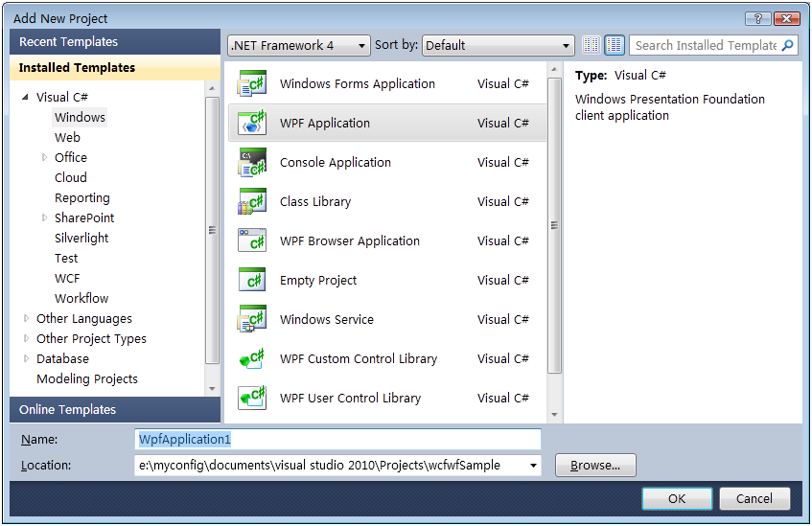Viewport: 812px width, 526px height.
Task: Switch to small icons view
Action: click(591, 45)
